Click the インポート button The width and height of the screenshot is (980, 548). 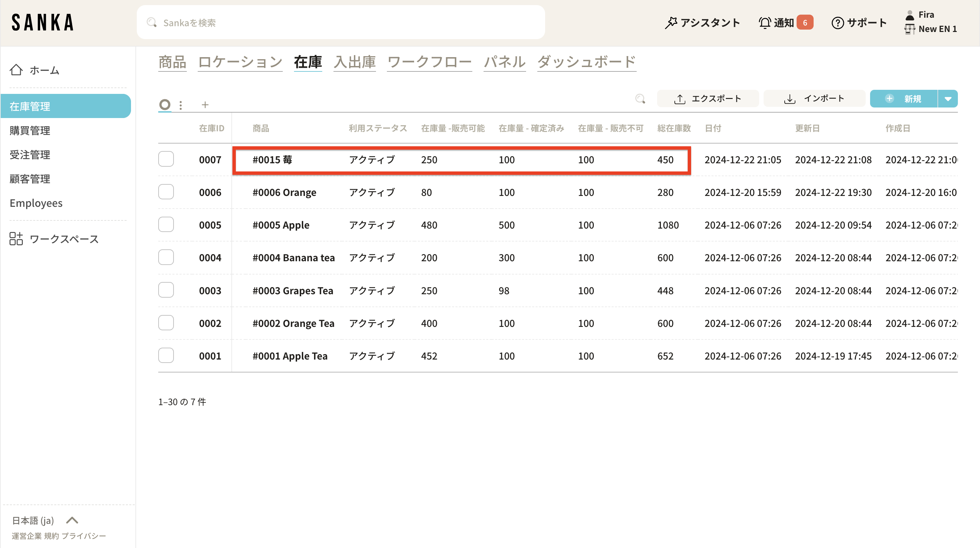pyautogui.click(x=814, y=99)
